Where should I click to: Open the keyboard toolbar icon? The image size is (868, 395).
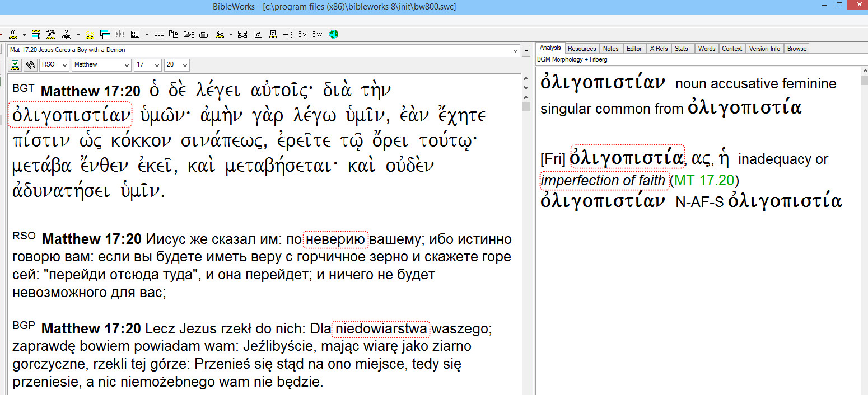204,34
